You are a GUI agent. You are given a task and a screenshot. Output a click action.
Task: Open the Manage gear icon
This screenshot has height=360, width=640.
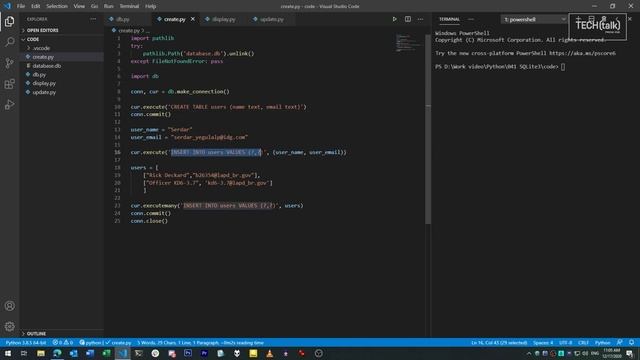(9, 326)
